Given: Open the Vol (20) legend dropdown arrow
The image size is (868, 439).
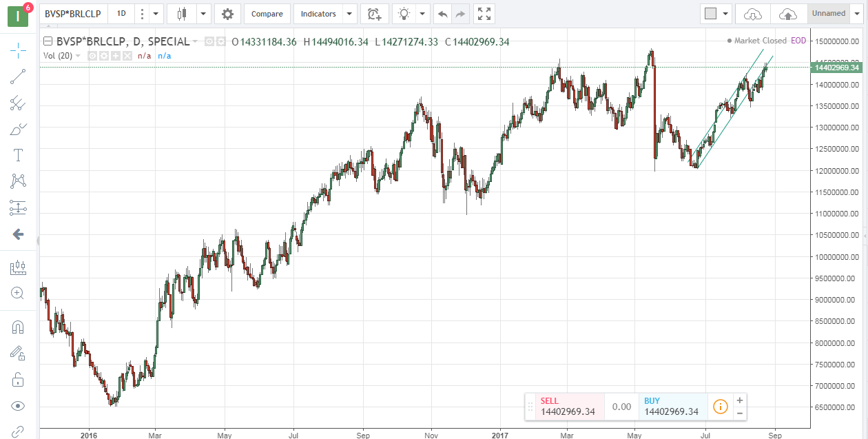Looking at the screenshot, I should (78, 56).
